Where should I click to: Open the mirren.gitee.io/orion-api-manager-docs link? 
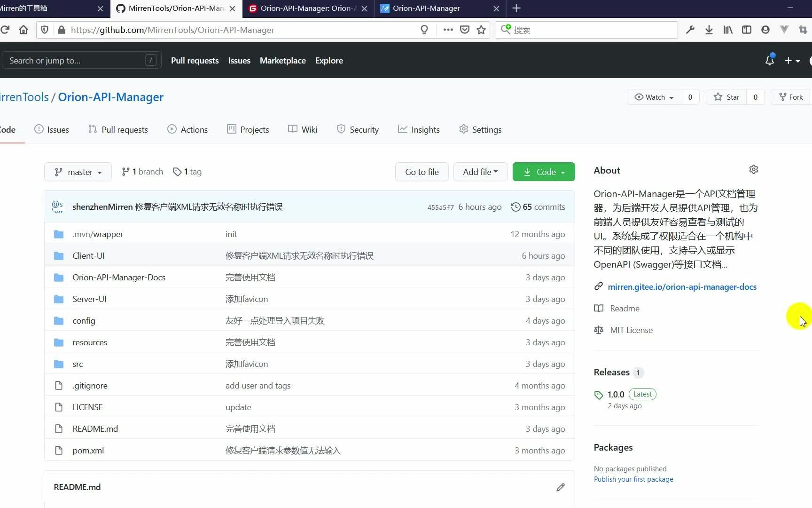(x=682, y=286)
